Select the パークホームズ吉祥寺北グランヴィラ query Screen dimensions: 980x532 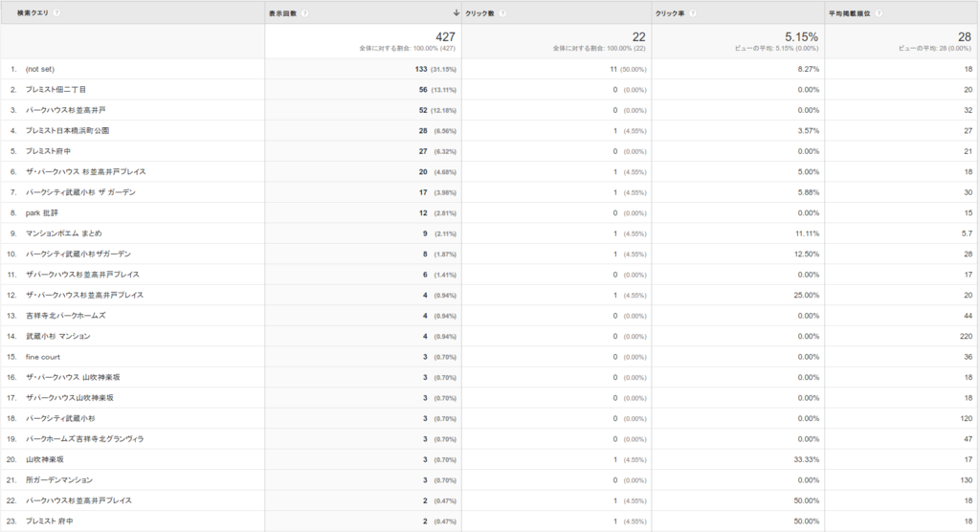click(x=85, y=439)
